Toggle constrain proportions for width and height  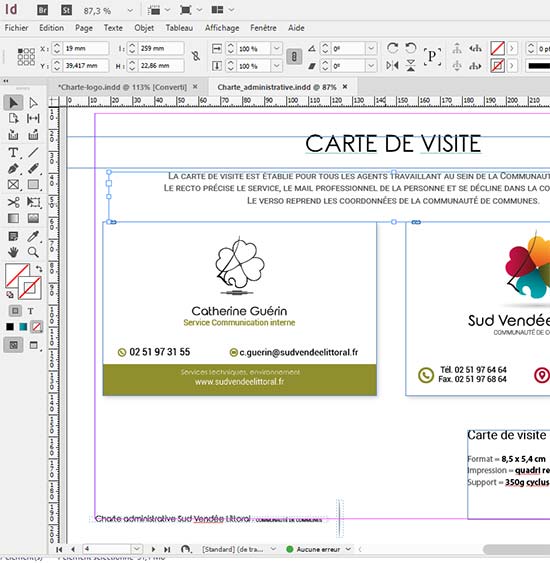196,56
